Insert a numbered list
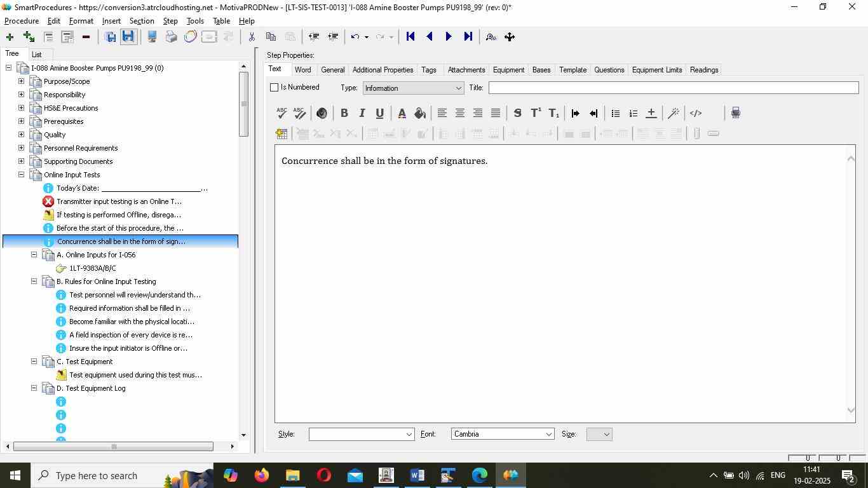 (633, 113)
